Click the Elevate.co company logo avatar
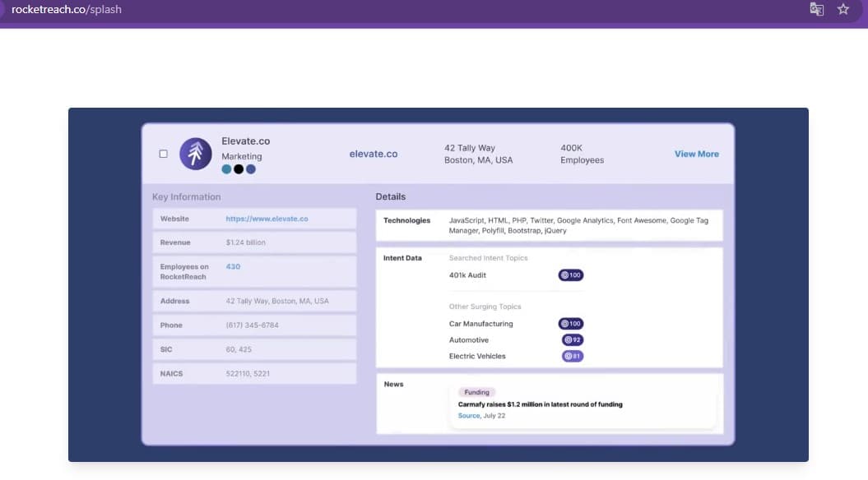This screenshot has width=868, height=480. point(195,154)
